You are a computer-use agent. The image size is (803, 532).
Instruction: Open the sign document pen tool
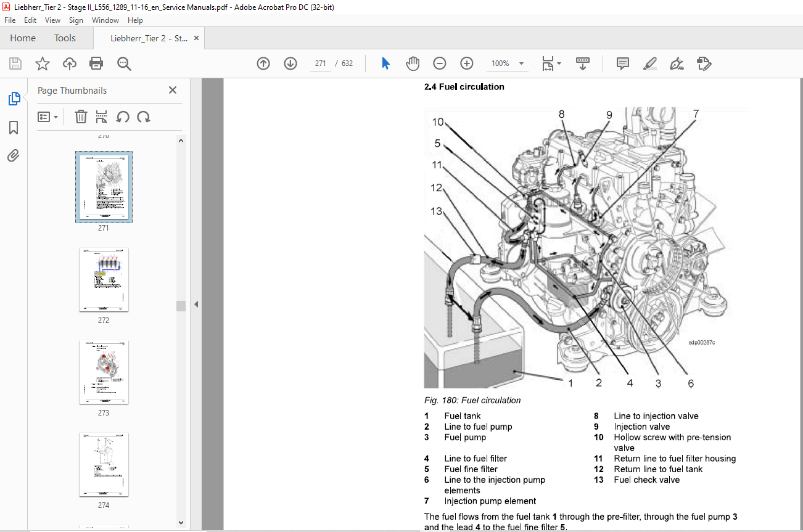coord(677,63)
